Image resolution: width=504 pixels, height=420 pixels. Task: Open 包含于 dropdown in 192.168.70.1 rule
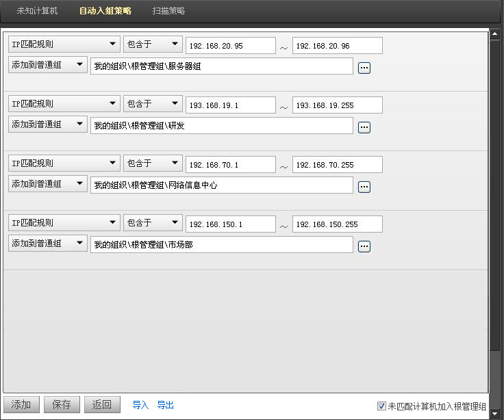coord(153,163)
